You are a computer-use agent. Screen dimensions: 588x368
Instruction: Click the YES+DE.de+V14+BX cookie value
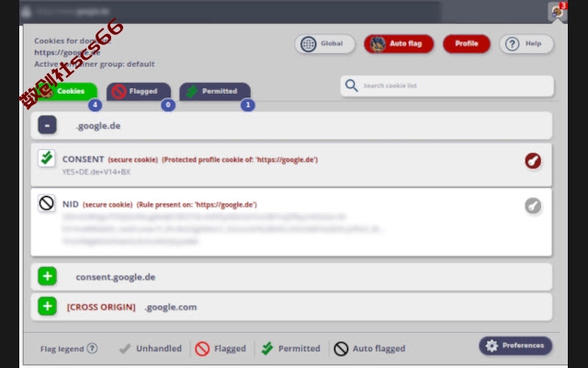coord(96,172)
